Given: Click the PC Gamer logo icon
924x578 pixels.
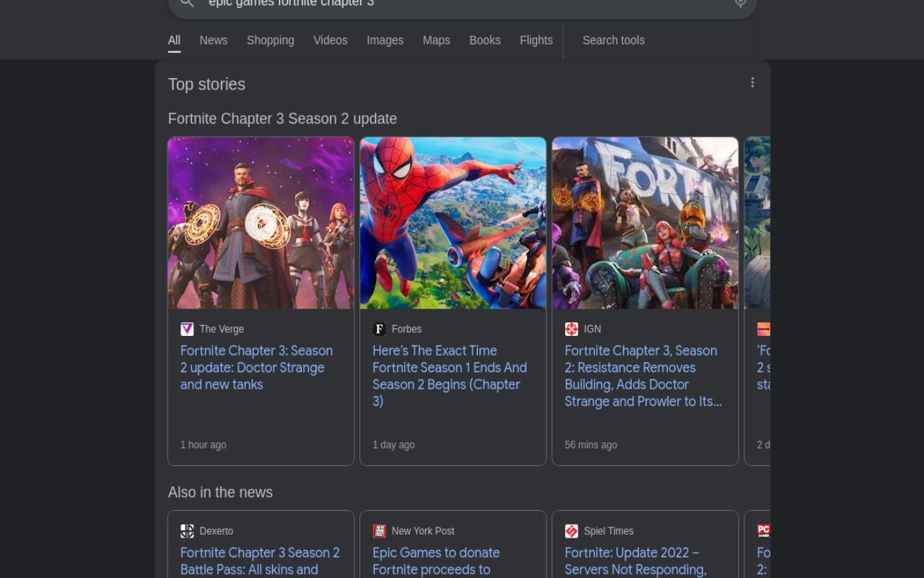Looking at the screenshot, I should point(763,531).
